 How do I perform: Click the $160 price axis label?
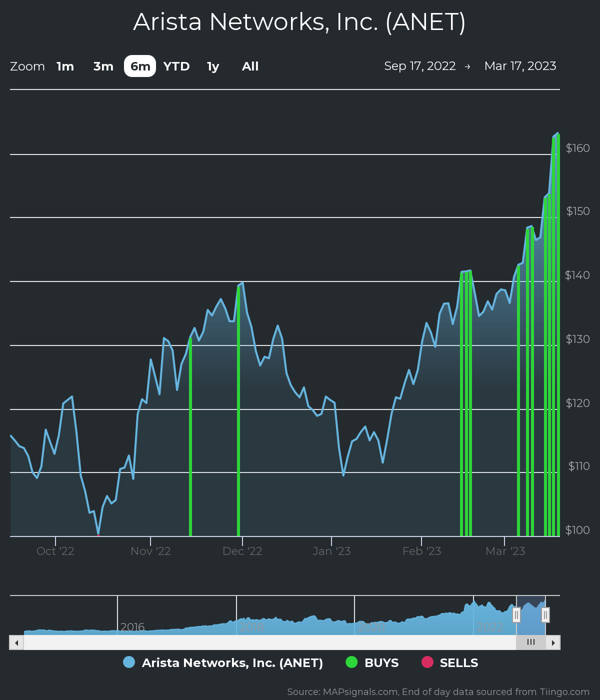[577, 148]
